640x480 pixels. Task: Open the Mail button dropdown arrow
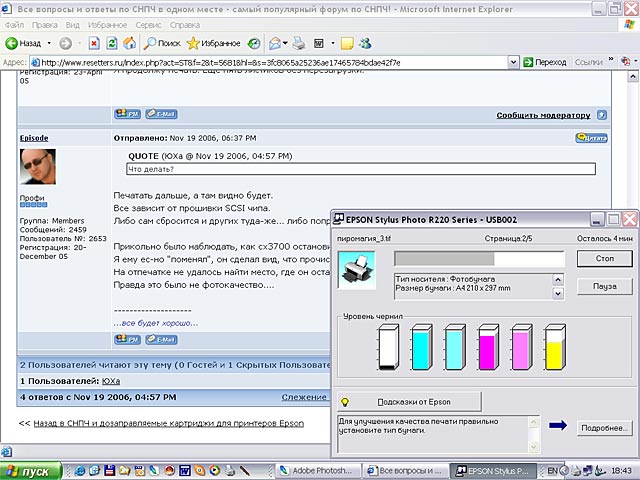pyautogui.click(x=285, y=43)
